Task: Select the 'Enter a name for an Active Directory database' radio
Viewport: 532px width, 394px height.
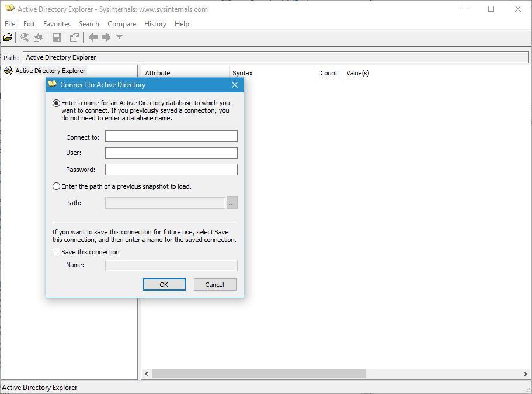Action: (56, 103)
